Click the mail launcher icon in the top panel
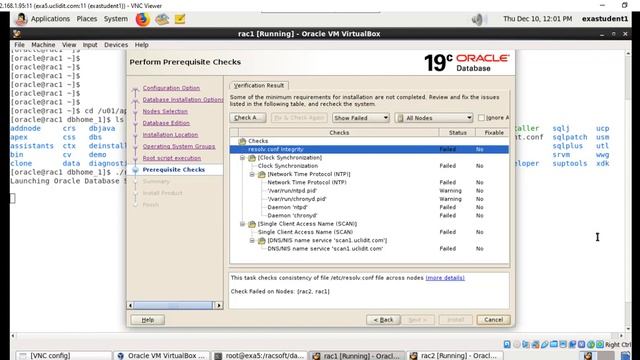This screenshot has width=640, height=360. pos(162,19)
